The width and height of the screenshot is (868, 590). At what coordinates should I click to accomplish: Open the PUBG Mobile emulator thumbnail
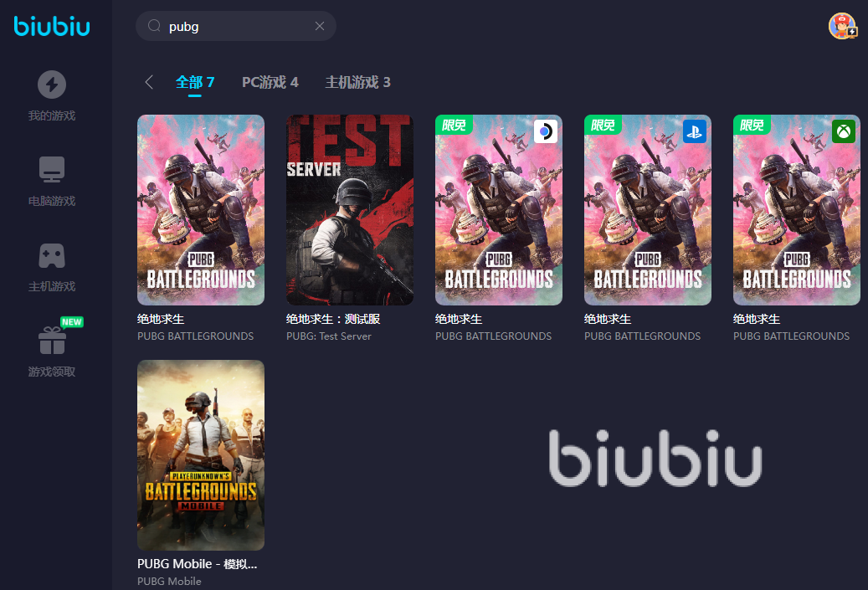(x=201, y=455)
